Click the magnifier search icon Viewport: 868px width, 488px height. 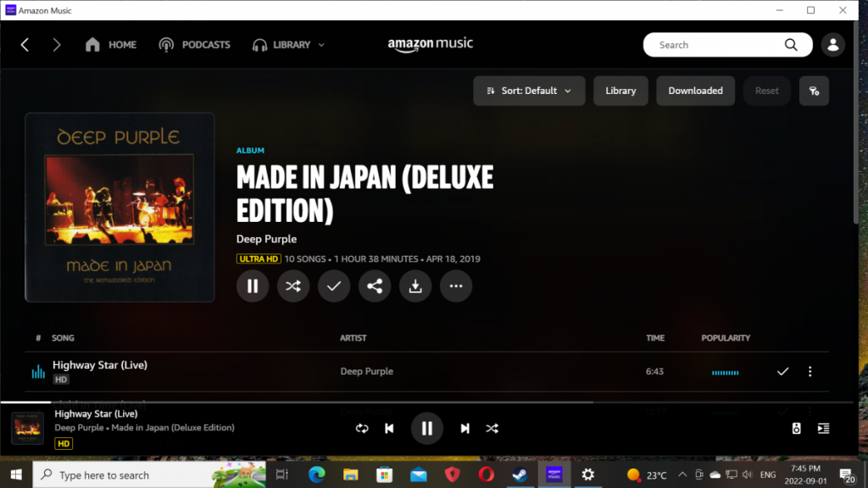tap(791, 45)
